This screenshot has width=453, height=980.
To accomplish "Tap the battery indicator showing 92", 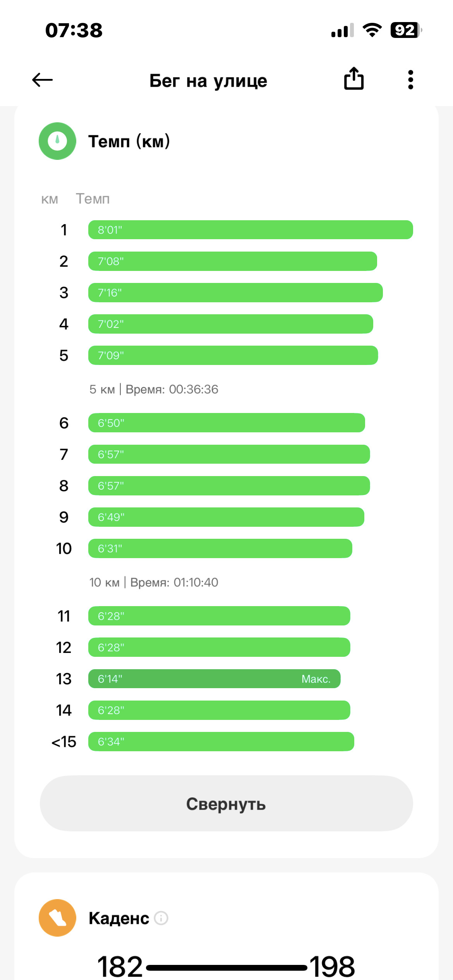I will pyautogui.click(x=405, y=30).
